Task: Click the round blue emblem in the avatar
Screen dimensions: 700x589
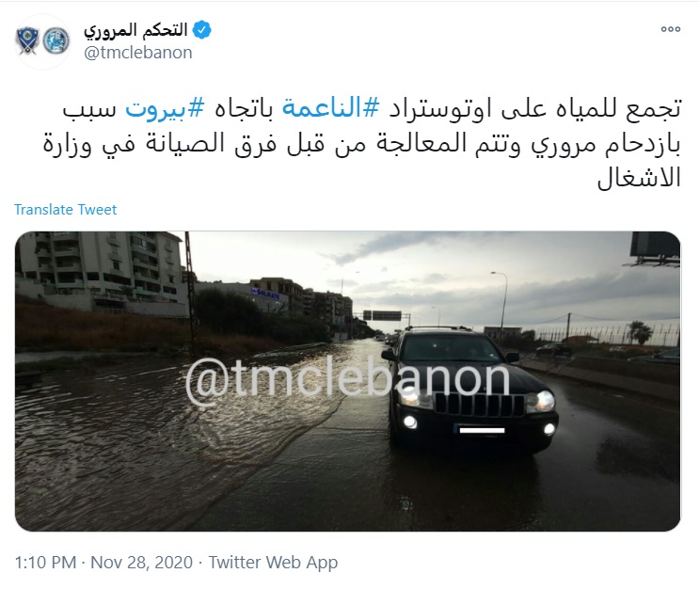Action: tap(56, 40)
